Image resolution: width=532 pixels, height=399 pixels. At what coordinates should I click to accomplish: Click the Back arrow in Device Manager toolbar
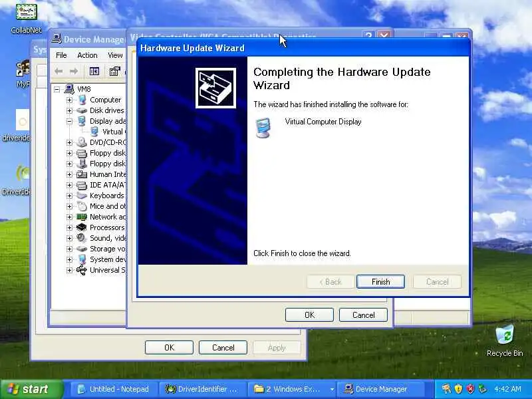[59, 71]
